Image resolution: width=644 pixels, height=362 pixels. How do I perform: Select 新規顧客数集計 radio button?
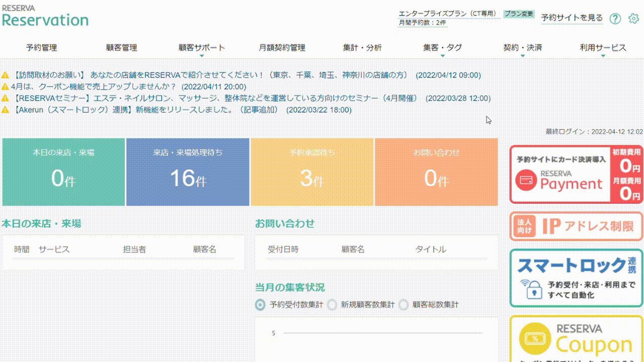(332, 305)
